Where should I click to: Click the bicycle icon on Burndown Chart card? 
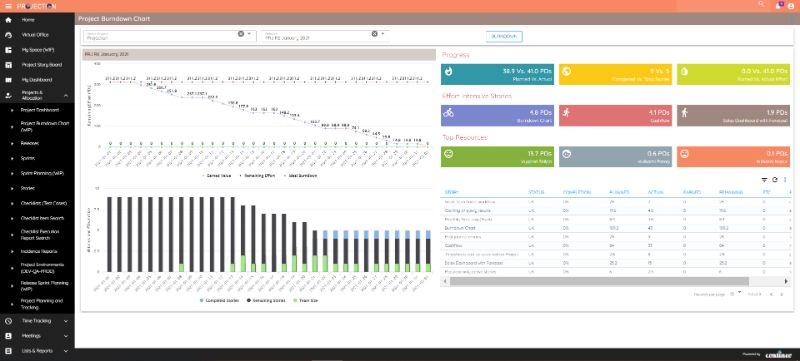pyautogui.click(x=448, y=113)
